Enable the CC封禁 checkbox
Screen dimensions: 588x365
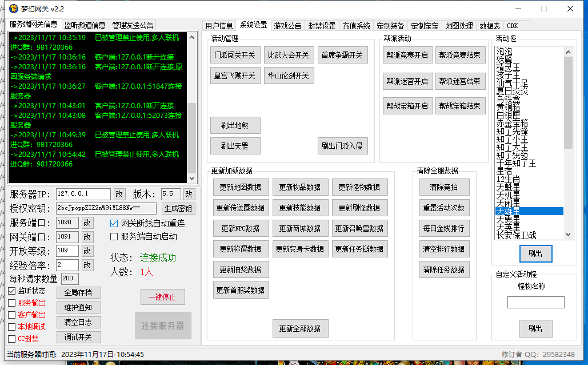[12, 339]
